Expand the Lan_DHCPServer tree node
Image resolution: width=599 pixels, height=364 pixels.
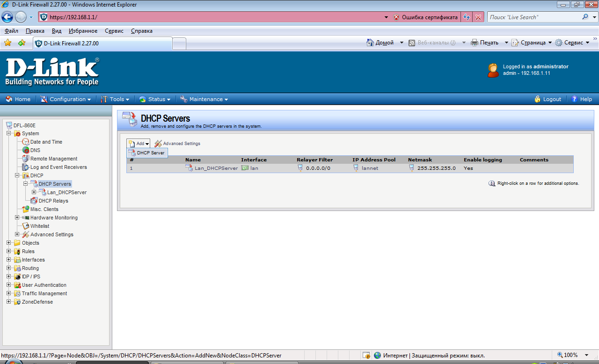34,192
